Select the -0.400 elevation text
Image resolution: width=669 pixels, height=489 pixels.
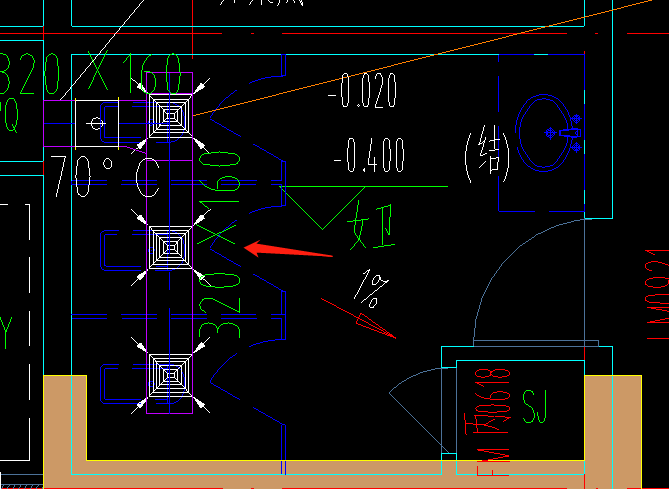369,156
